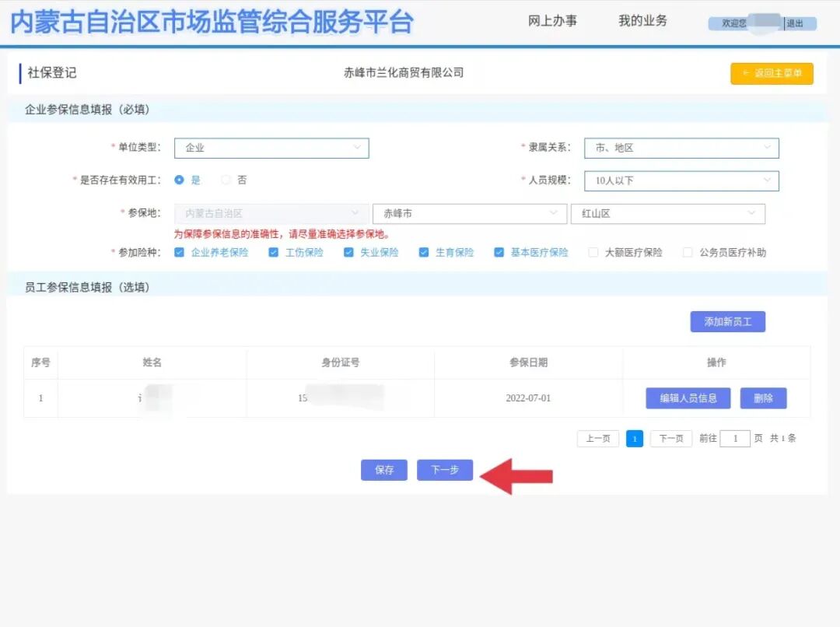Click the 下一步 button

click(444, 470)
